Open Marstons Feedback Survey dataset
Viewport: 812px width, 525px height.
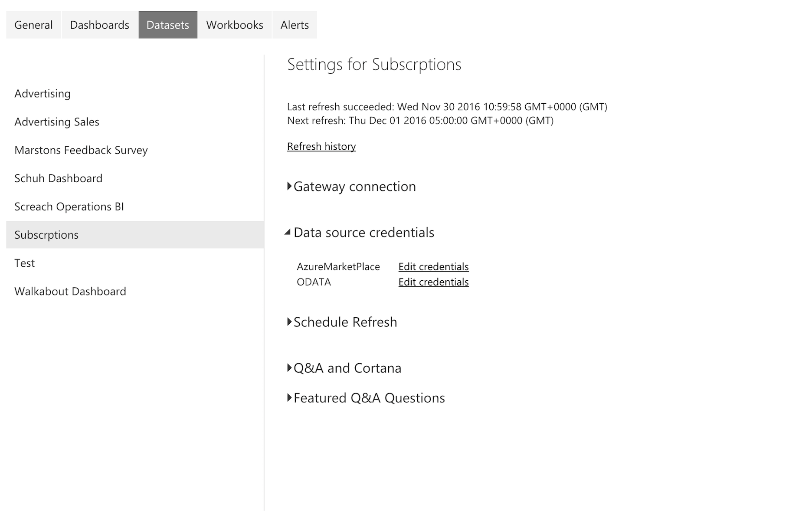pos(135,150)
